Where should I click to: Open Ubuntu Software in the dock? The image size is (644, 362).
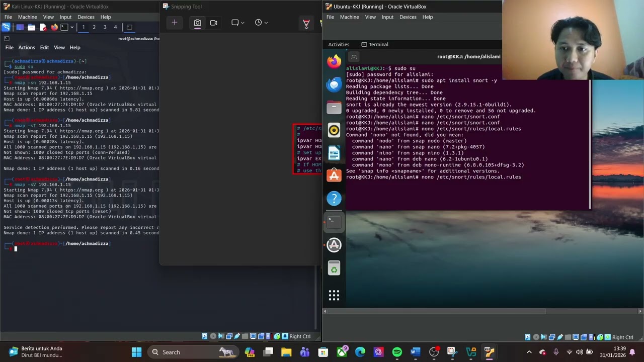334,175
